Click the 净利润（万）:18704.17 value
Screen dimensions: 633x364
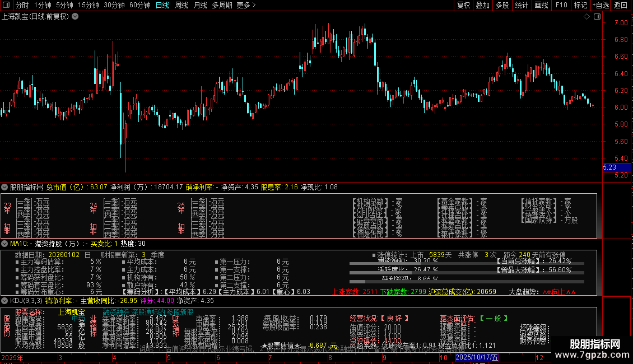147,187
